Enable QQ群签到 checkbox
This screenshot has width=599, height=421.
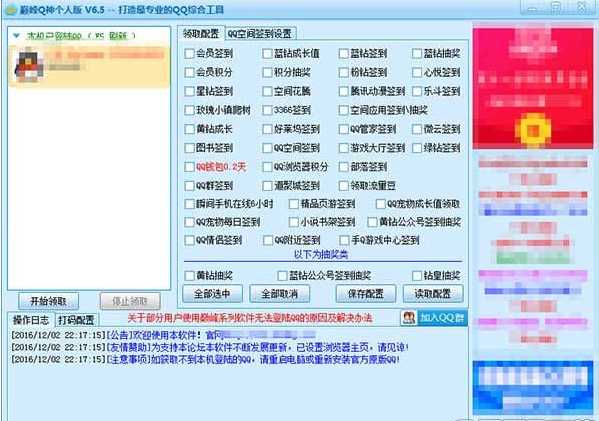click(x=189, y=186)
